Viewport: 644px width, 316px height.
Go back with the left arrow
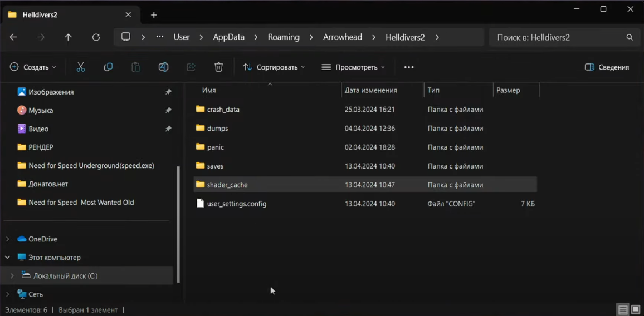pos(13,37)
